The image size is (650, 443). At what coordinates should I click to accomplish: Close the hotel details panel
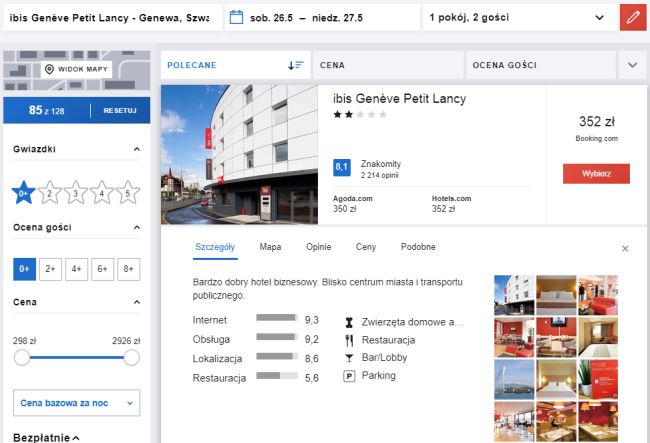click(625, 248)
